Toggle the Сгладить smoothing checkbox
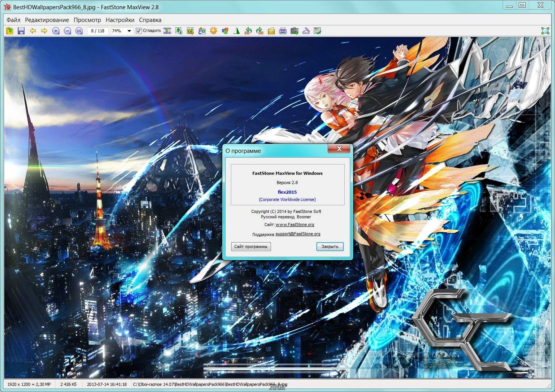Image resolution: width=555 pixels, height=392 pixels. click(x=139, y=31)
